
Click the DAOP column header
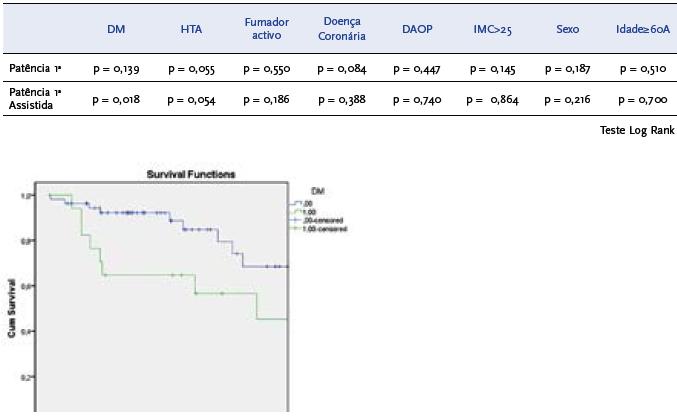pyautogui.click(x=417, y=30)
